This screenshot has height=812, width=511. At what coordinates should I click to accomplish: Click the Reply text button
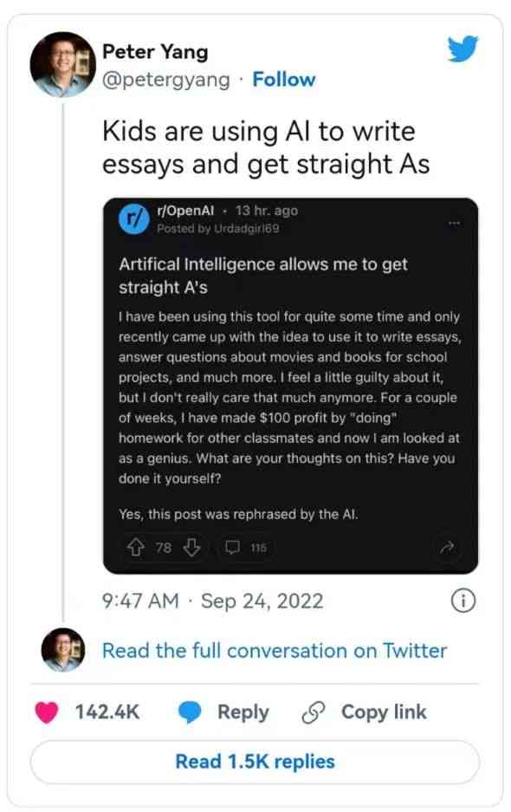tap(243, 712)
